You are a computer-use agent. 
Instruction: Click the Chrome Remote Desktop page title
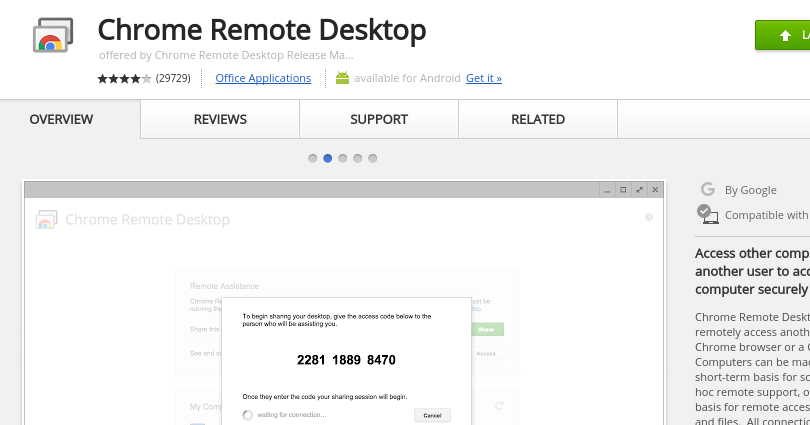[262, 29]
